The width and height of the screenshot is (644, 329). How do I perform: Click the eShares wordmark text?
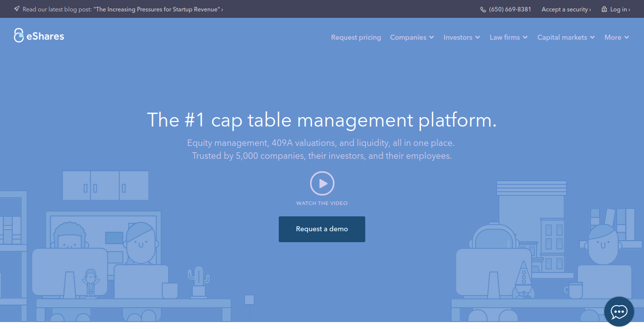click(x=45, y=36)
